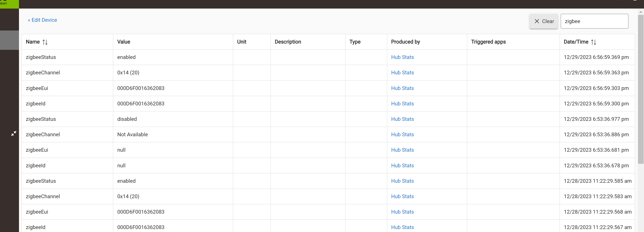Click the Clear button
Viewport: 644px width, 232px height.
[x=544, y=21]
